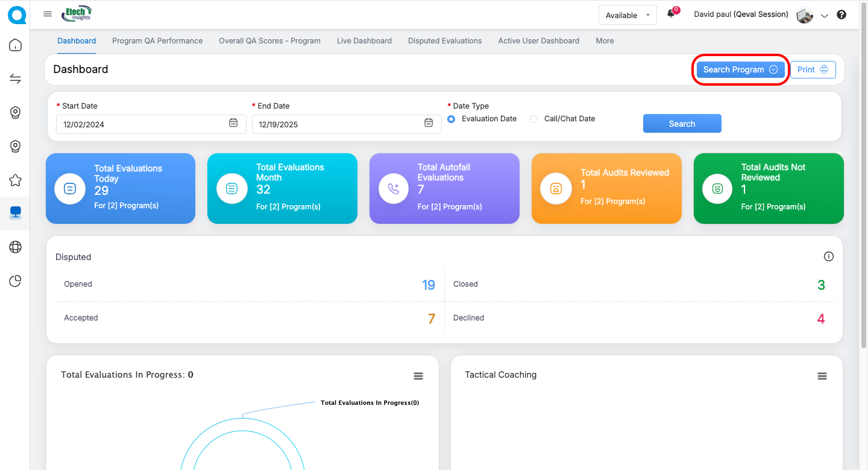Screen dimensions: 868x470
Task: Click the notification bell icon
Action: tap(671, 14)
